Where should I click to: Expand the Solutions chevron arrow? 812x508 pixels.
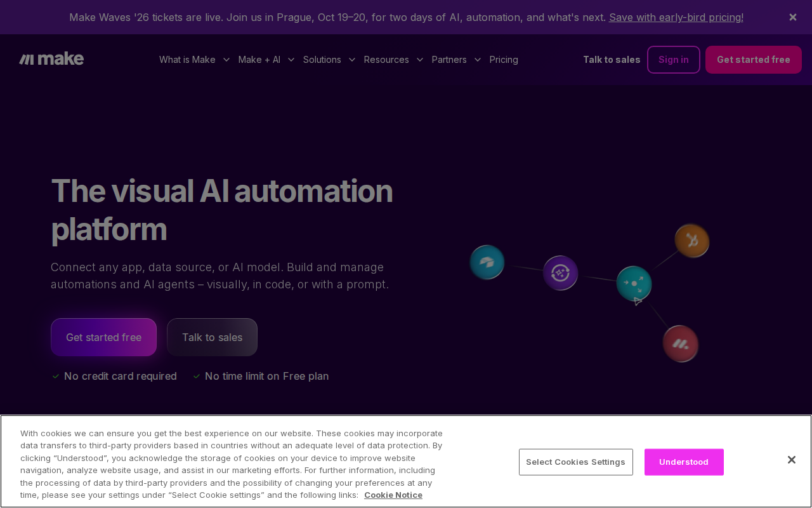click(352, 60)
